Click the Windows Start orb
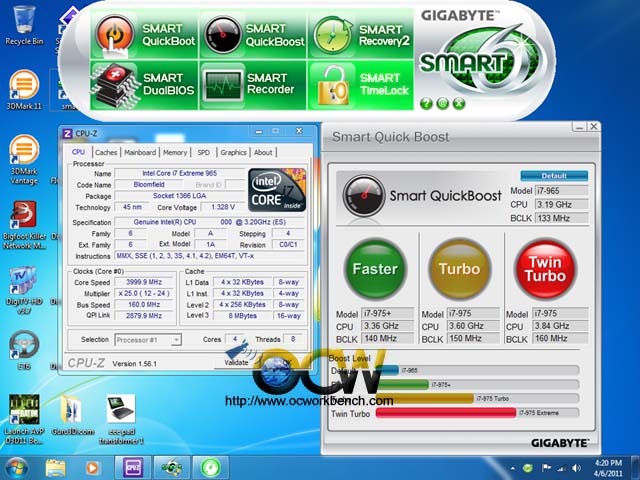This screenshot has height=480, width=640. [16, 468]
